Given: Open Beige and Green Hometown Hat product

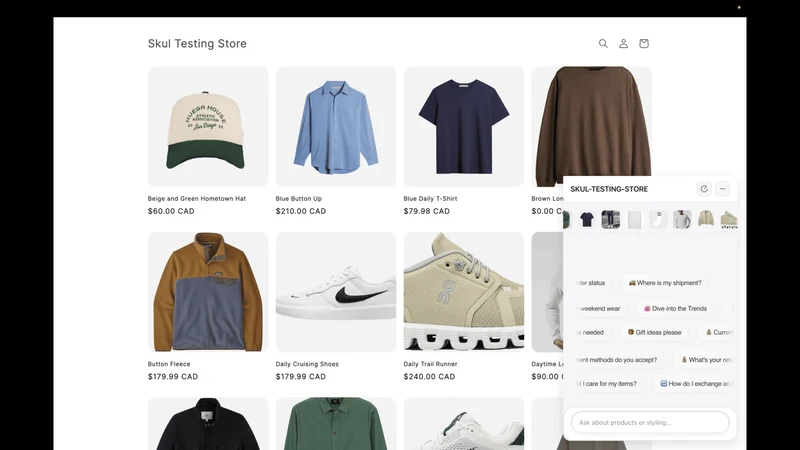Looking at the screenshot, I should pos(196,198).
